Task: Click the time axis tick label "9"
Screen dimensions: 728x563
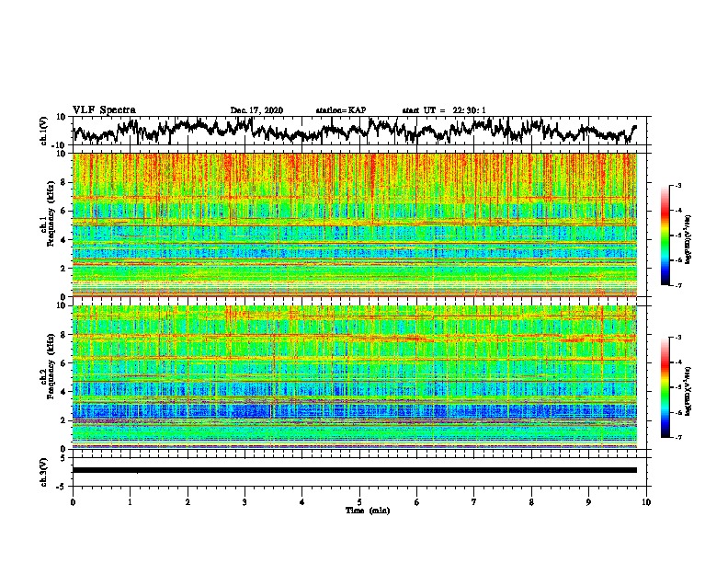Action: pos(588,502)
